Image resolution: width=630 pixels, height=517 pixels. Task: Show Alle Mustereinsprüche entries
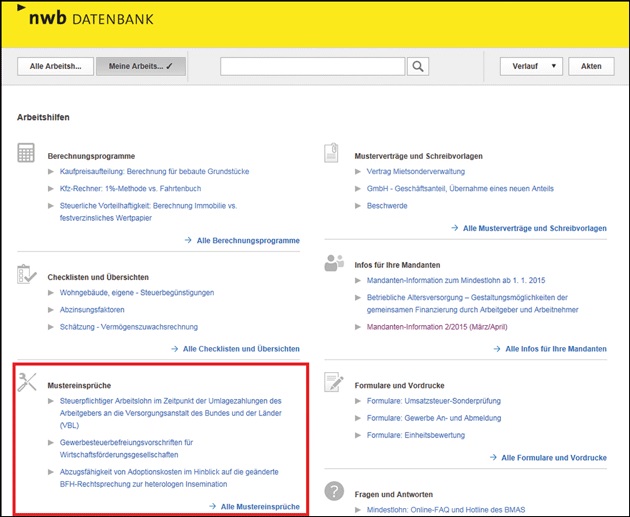tap(260, 506)
